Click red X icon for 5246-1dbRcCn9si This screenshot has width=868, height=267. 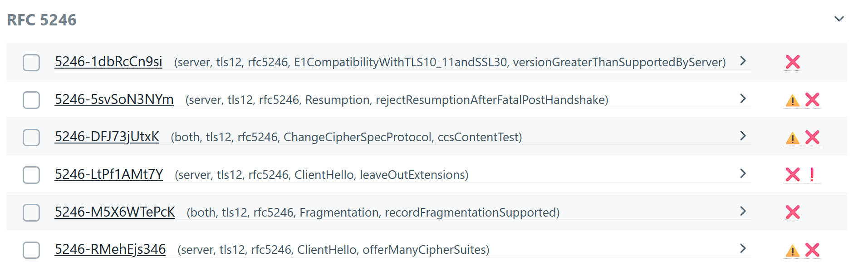click(793, 62)
